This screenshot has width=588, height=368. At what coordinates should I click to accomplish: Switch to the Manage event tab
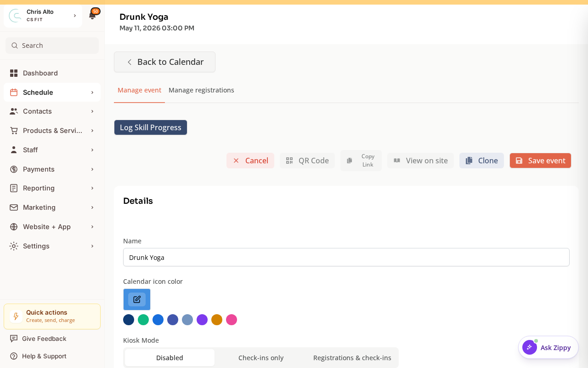pyautogui.click(x=139, y=90)
